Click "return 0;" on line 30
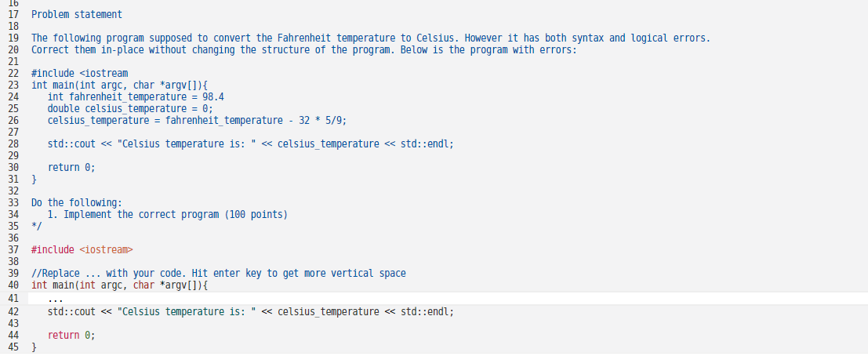Screen dimensions: 868x356 tap(71, 167)
